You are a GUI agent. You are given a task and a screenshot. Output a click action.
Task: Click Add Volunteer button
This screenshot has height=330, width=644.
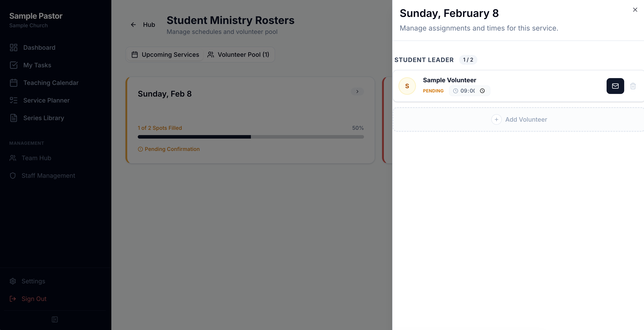[519, 120]
